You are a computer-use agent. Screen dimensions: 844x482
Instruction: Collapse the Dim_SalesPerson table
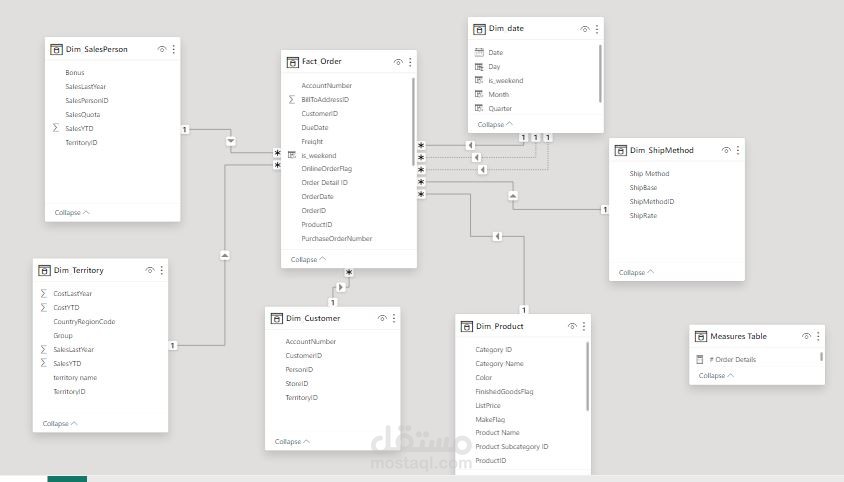click(x=72, y=212)
